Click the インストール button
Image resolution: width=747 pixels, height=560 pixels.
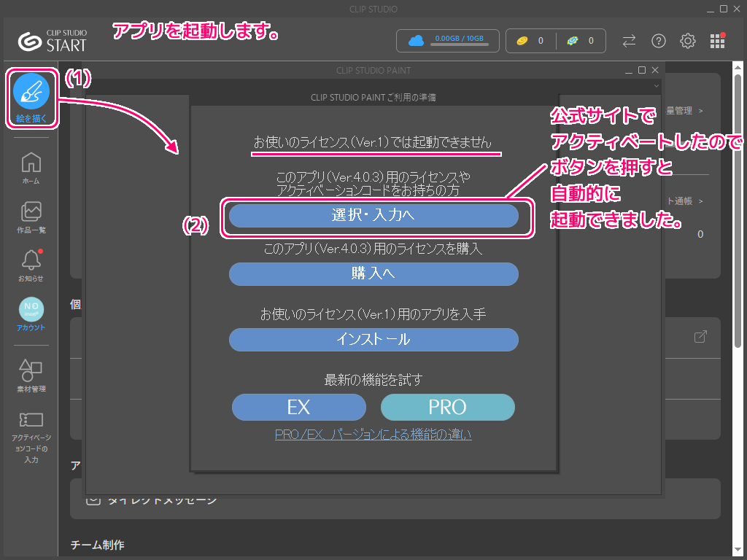pyautogui.click(x=373, y=340)
